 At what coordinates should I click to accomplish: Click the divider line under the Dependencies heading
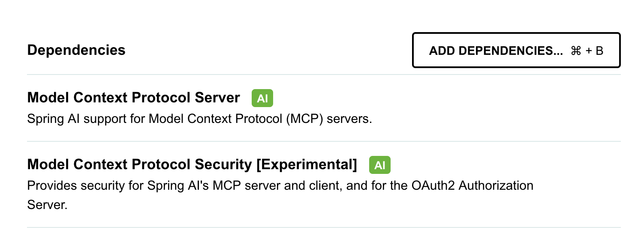tap(324, 75)
